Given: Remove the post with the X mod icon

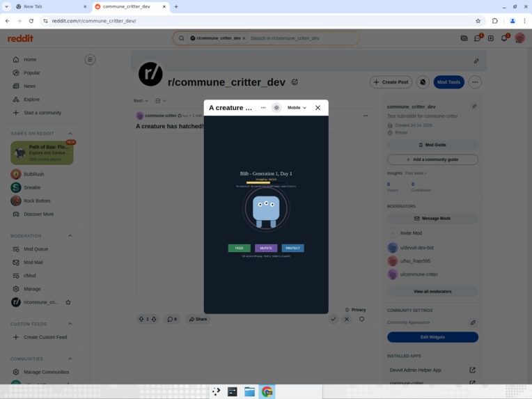Looking at the screenshot, I should [x=347, y=319].
